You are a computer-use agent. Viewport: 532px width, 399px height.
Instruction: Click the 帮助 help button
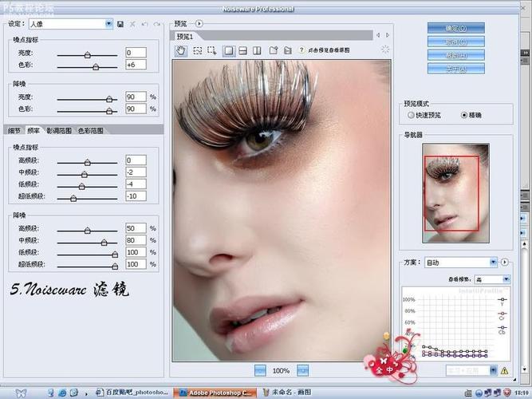(x=456, y=55)
